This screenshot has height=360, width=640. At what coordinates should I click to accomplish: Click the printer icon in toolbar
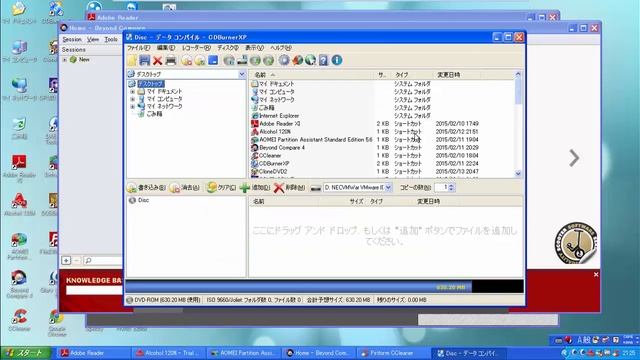click(171, 60)
